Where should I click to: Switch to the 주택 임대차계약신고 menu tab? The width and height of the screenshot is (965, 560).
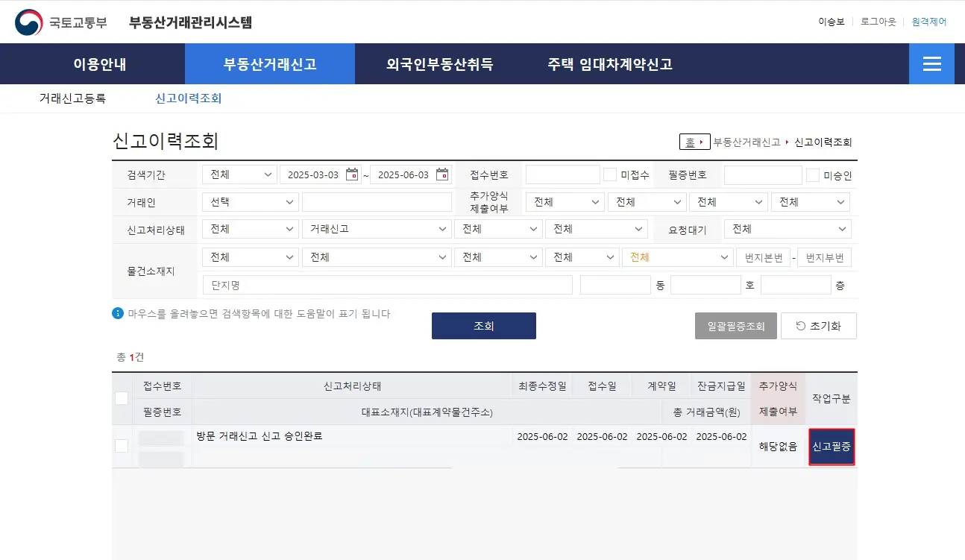[609, 64]
